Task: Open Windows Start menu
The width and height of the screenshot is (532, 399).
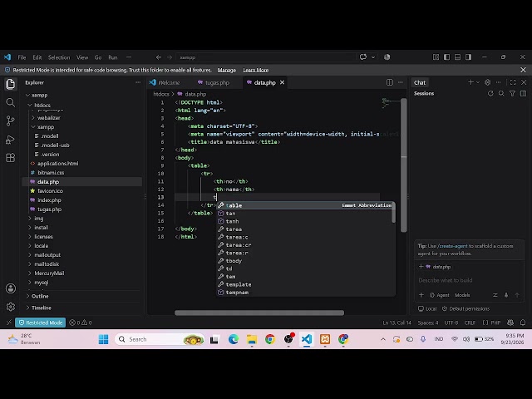Action: (103, 339)
